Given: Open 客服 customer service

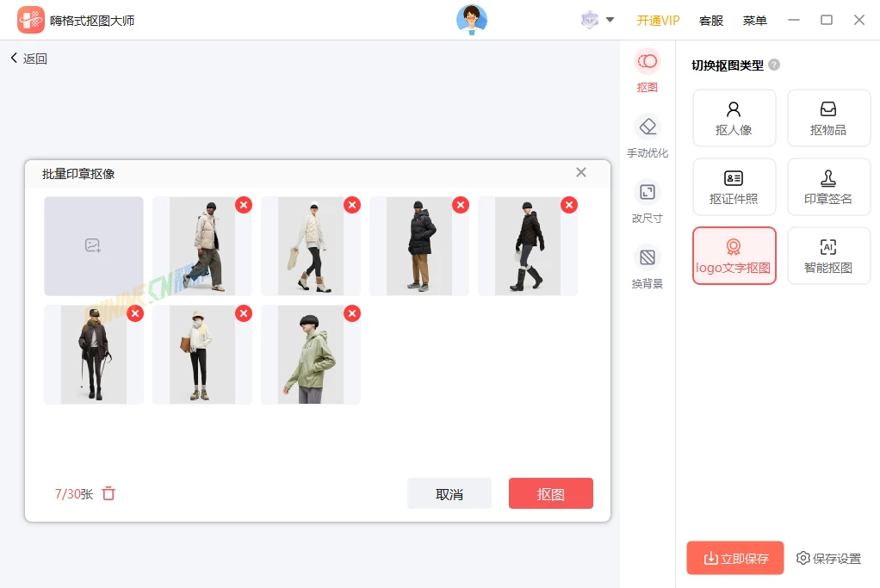Looking at the screenshot, I should tap(711, 21).
